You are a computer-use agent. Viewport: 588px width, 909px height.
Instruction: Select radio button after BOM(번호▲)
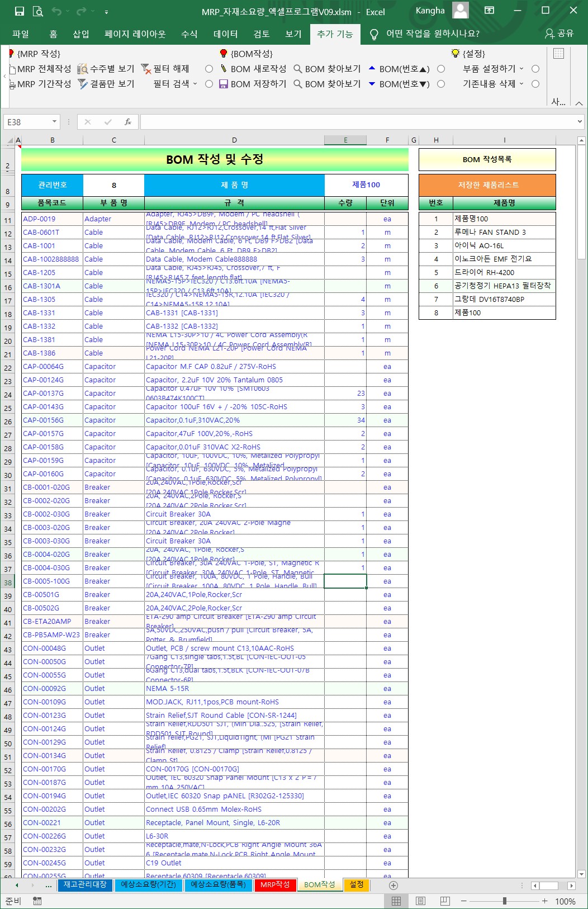441,69
